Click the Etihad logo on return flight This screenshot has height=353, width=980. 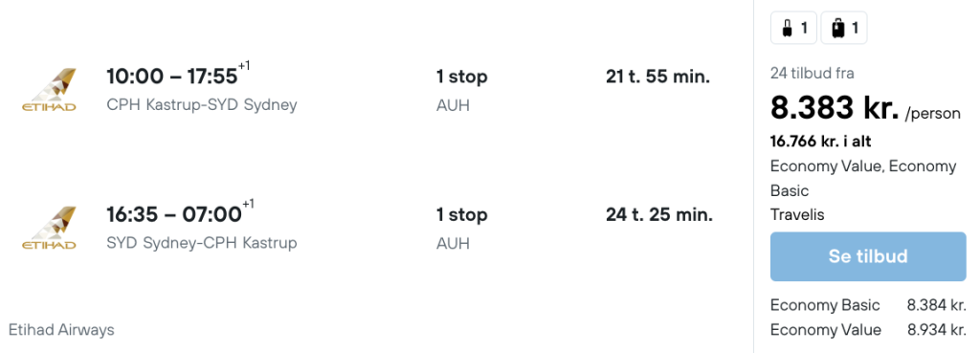(x=49, y=228)
